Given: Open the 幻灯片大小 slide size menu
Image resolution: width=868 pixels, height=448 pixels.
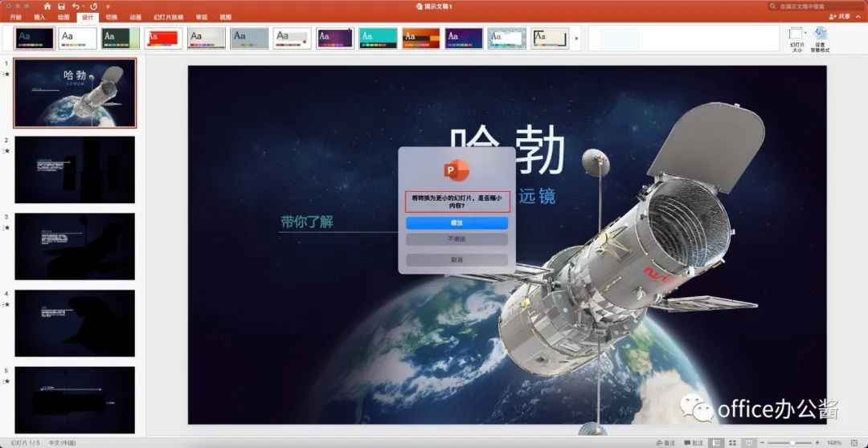Looking at the screenshot, I should 796,39.
